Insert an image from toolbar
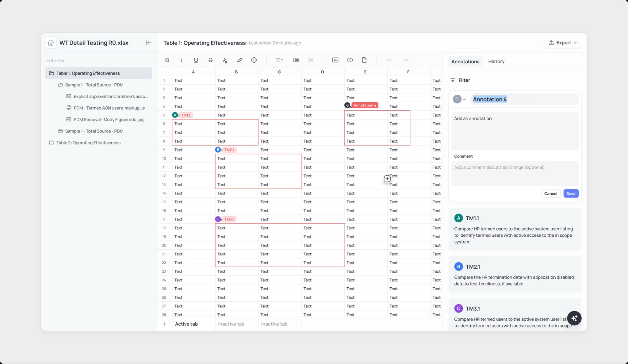The width and height of the screenshot is (628, 364). (335, 60)
